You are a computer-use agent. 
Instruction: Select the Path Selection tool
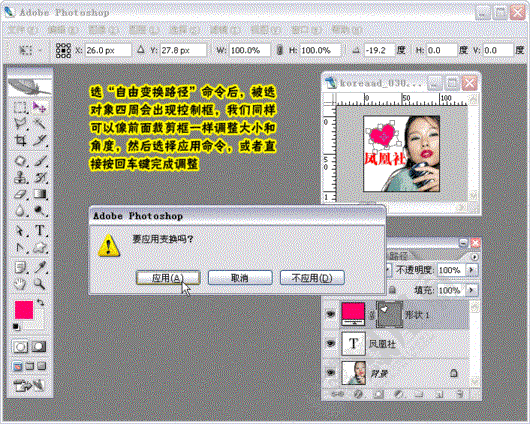(20, 231)
